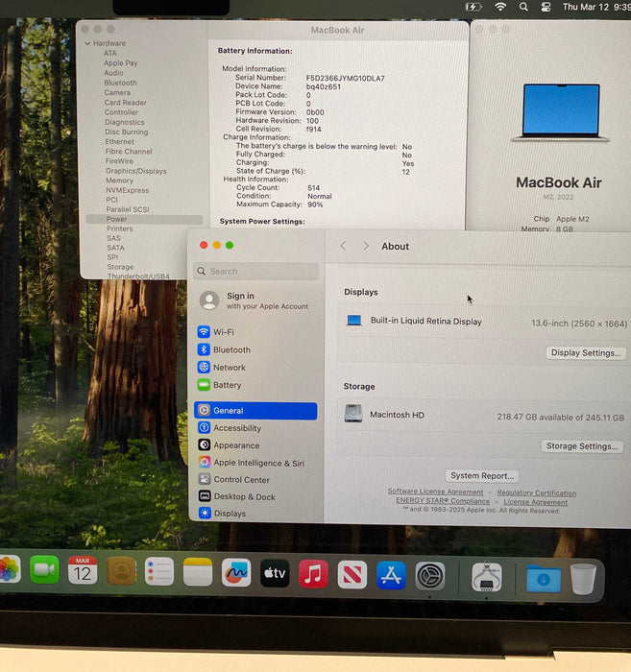
Task: Click the MacBook Air image in About window
Action: click(561, 112)
